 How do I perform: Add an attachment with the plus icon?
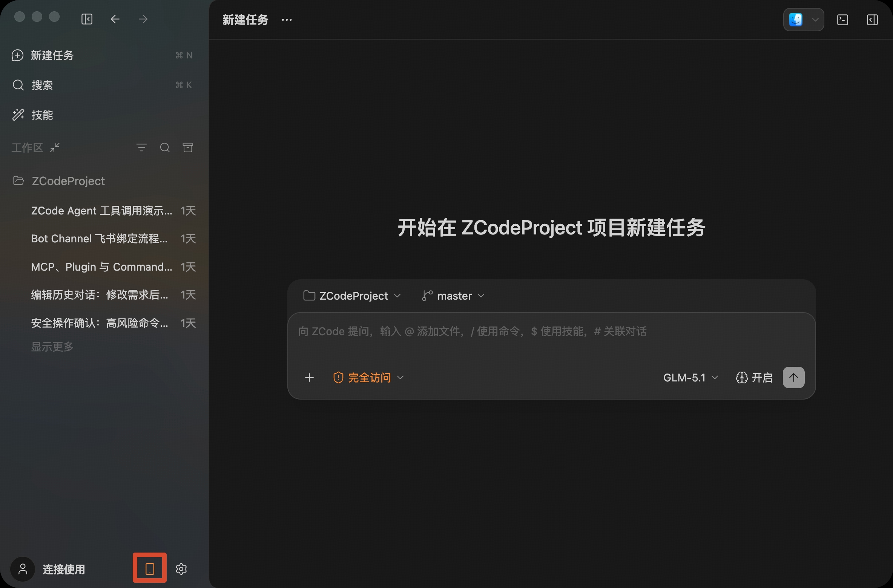point(309,377)
